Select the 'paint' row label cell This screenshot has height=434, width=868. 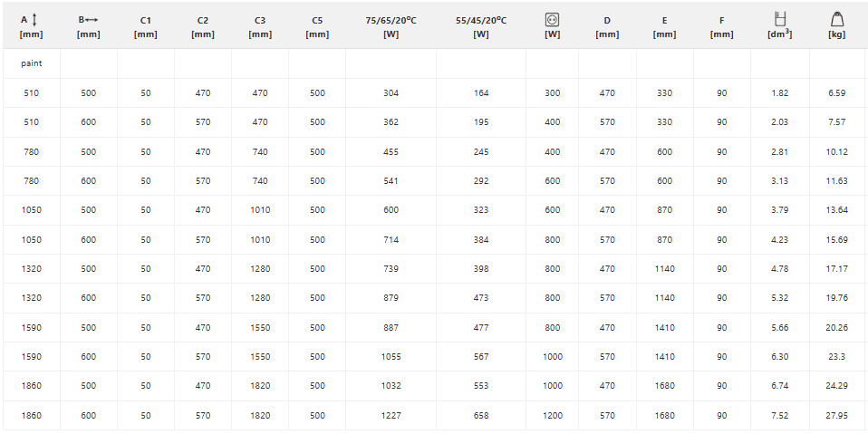(x=32, y=63)
